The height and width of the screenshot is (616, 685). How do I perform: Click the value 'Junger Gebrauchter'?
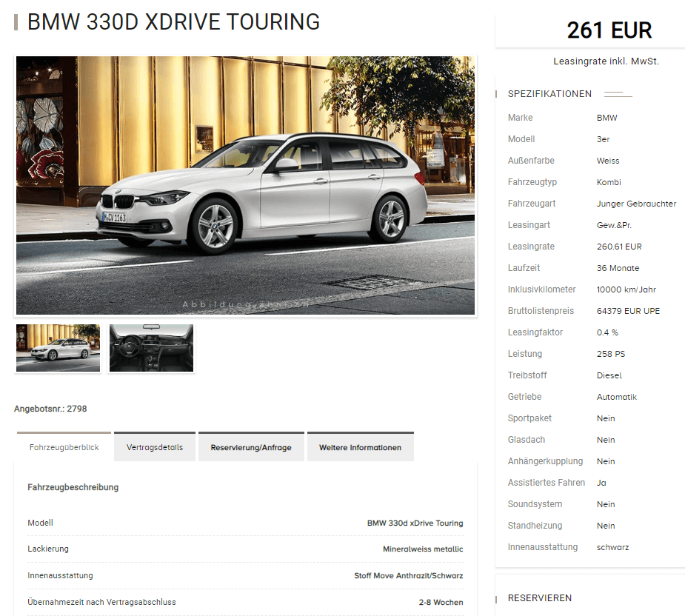pyautogui.click(x=636, y=204)
